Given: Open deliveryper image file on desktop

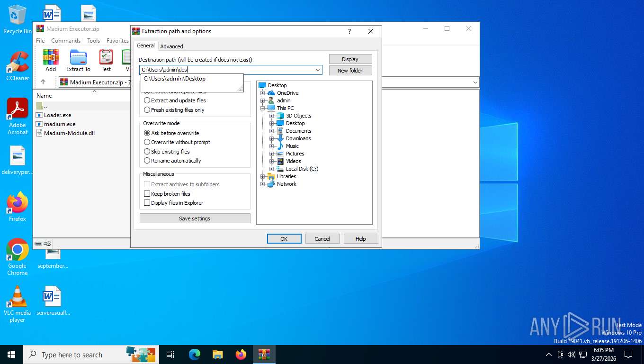Looking at the screenshot, I should tap(18, 160).
